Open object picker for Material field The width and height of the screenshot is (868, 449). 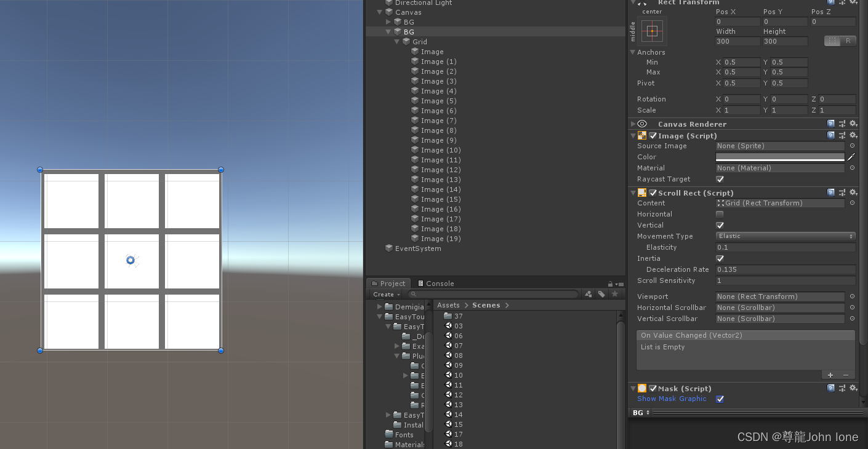coord(852,168)
